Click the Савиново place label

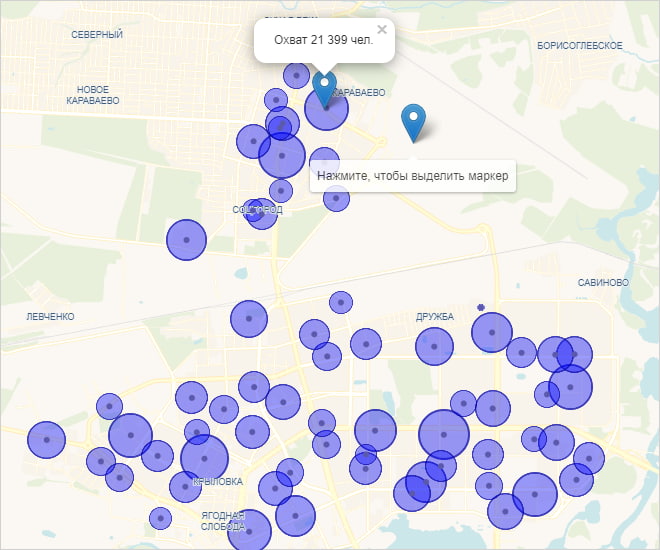coord(602,283)
